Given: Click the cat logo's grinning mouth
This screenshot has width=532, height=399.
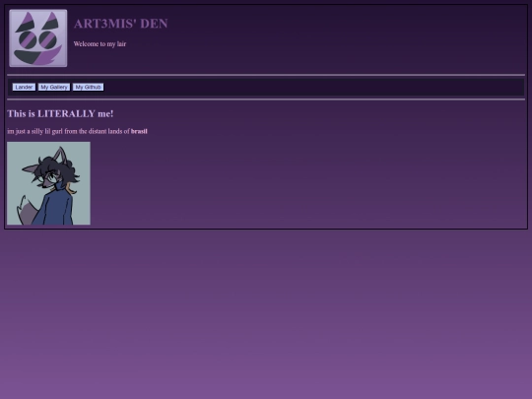Looking at the screenshot, I should (x=36, y=55).
